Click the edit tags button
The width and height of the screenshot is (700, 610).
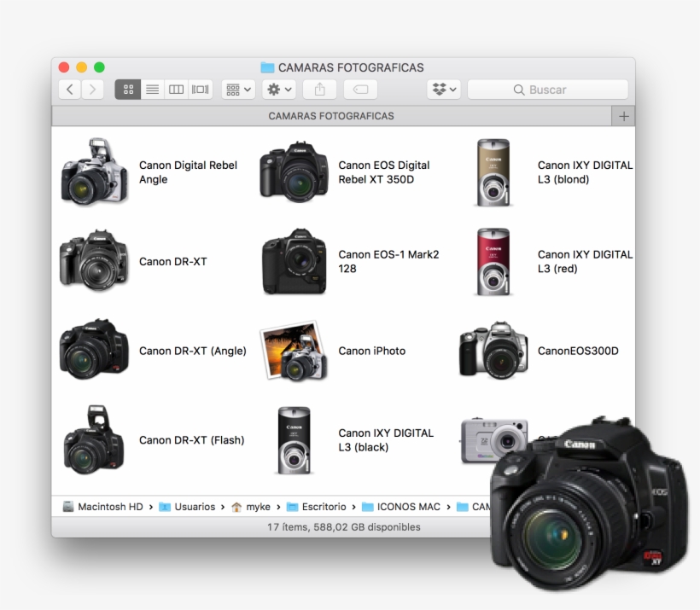360,90
